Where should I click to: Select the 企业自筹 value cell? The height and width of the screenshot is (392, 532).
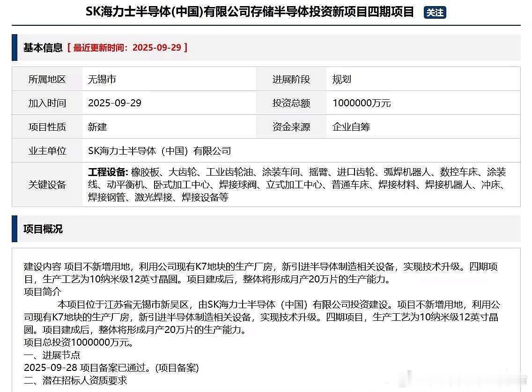(x=423, y=126)
